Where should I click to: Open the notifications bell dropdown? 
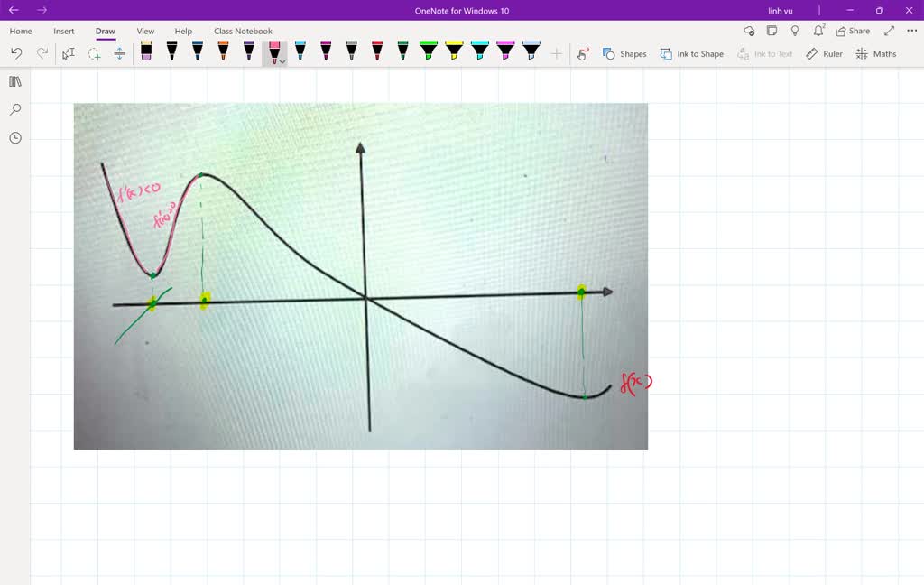coord(818,30)
